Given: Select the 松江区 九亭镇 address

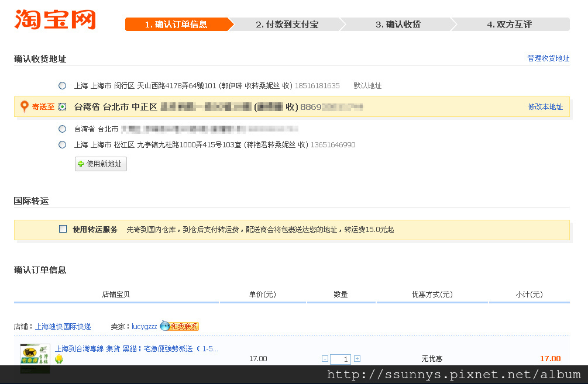Looking at the screenshot, I should coord(63,145).
